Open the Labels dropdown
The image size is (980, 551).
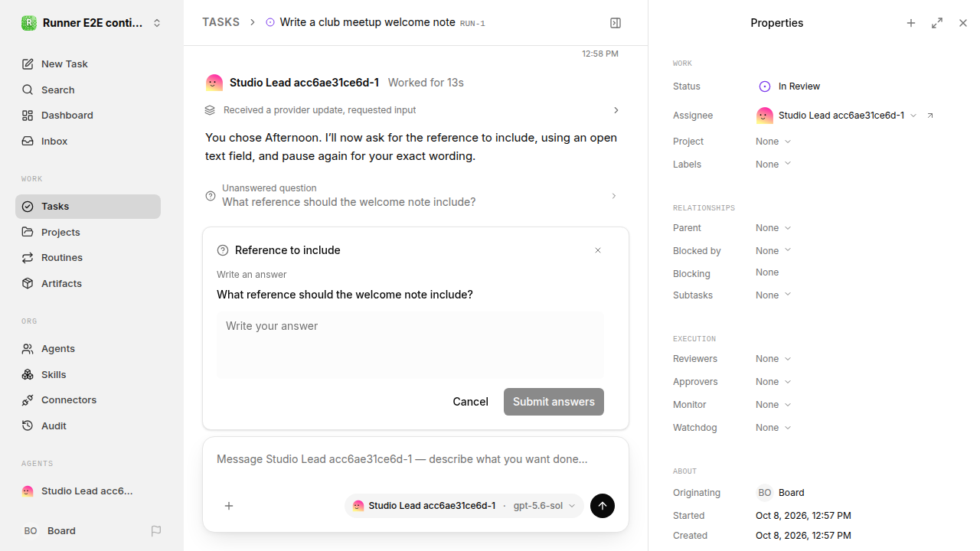pos(773,164)
